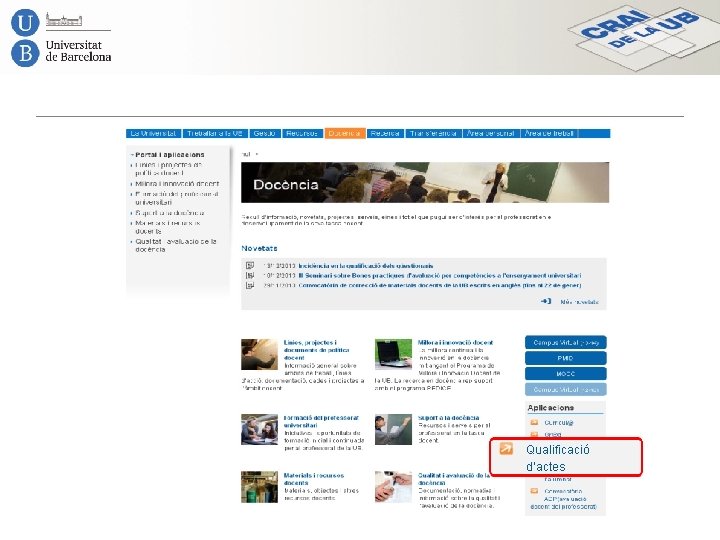The width and height of the screenshot is (720, 540).
Task: Click the library thumbnail for Materials i recursos
Action: (259, 487)
